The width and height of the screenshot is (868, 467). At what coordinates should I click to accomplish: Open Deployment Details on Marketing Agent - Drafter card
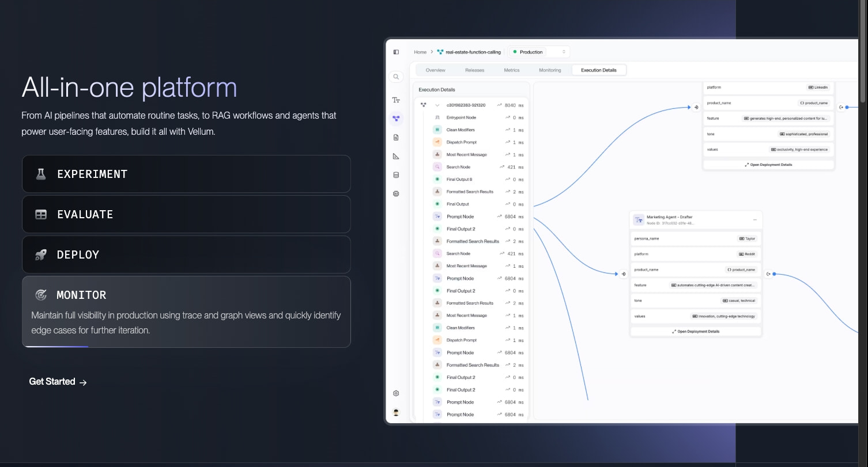pyautogui.click(x=696, y=332)
